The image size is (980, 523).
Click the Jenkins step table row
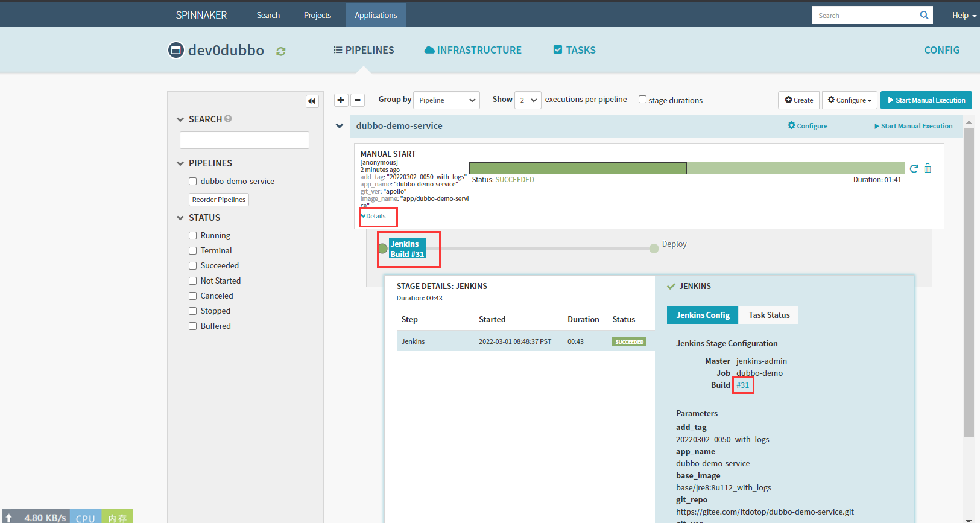pyautogui.click(x=525, y=341)
